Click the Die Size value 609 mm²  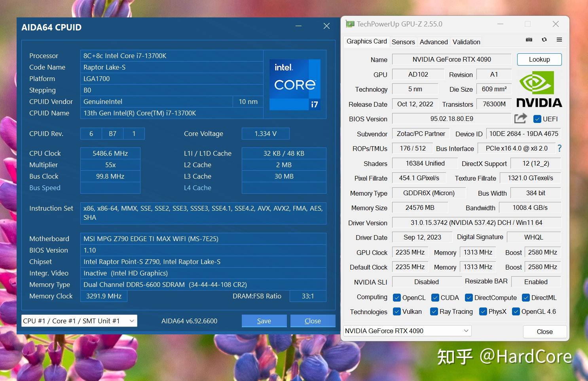(x=494, y=89)
